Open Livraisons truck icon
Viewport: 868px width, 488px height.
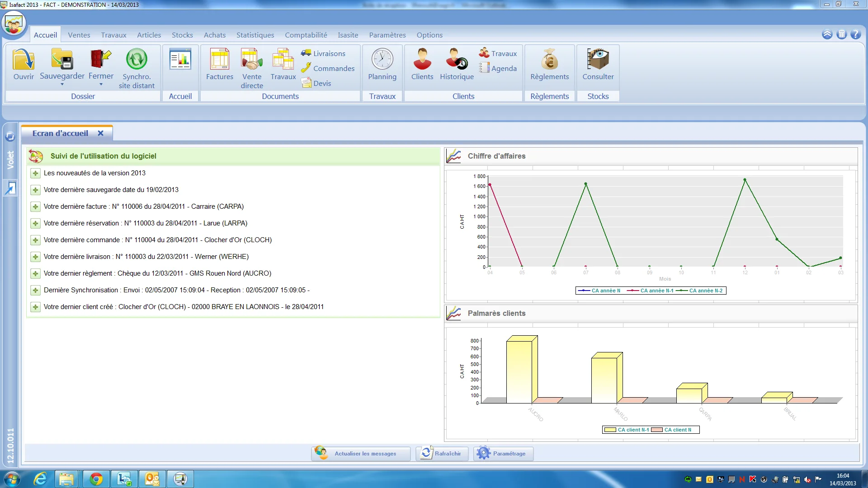click(306, 53)
